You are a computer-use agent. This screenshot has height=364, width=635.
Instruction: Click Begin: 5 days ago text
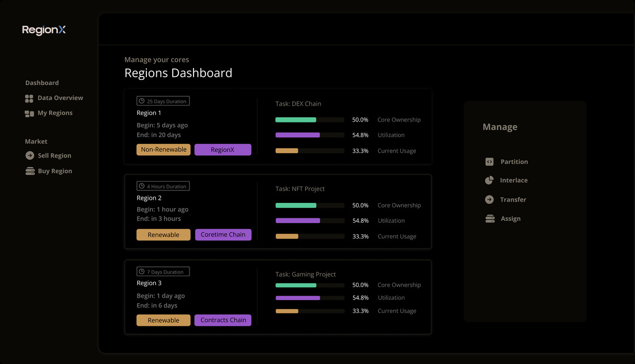tap(162, 125)
